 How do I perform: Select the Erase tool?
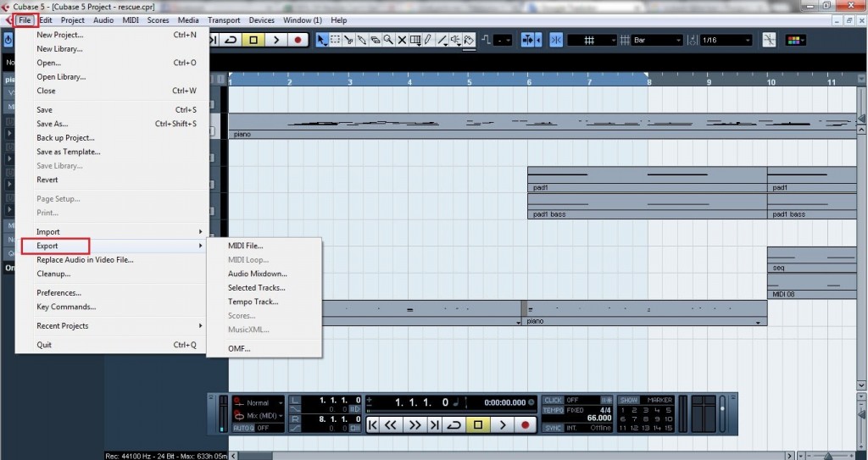[x=376, y=40]
